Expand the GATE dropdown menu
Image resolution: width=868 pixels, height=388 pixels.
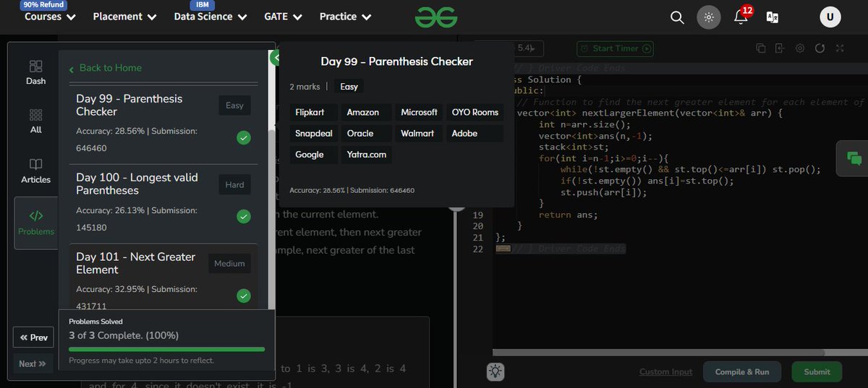[x=284, y=17]
